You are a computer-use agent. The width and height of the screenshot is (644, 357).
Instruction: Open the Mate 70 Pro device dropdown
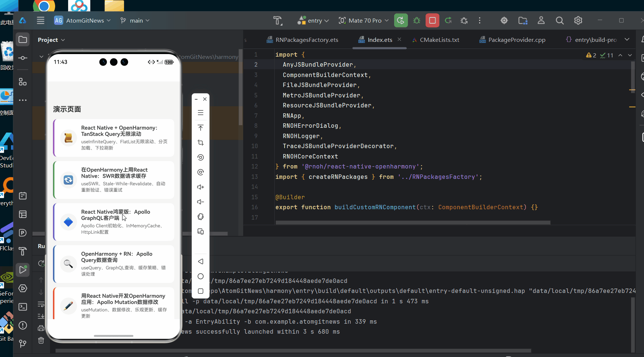[364, 20]
